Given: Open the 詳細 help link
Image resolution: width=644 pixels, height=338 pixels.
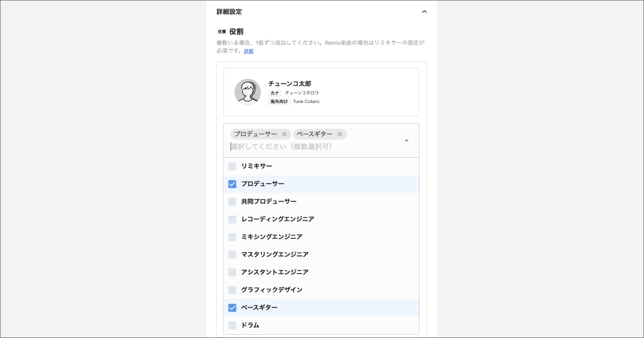Looking at the screenshot, I should click(248, 51).
